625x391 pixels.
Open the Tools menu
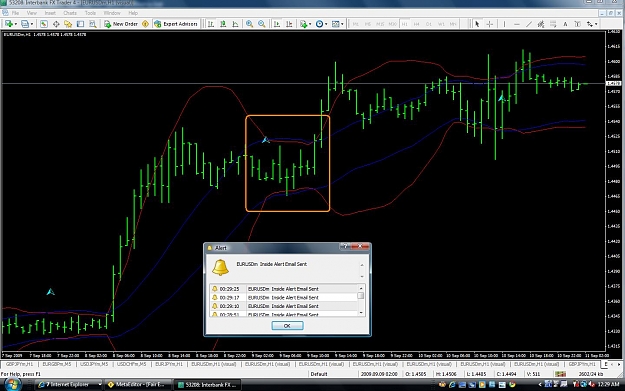pos(90,13)
